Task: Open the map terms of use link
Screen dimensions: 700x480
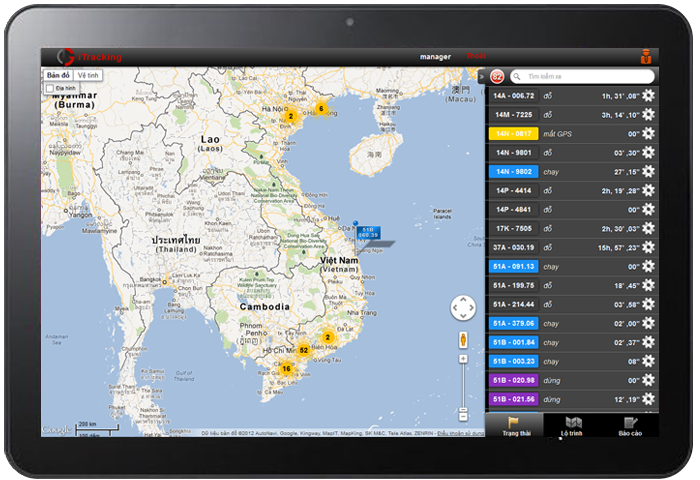Action: click(x=461, y=433)
